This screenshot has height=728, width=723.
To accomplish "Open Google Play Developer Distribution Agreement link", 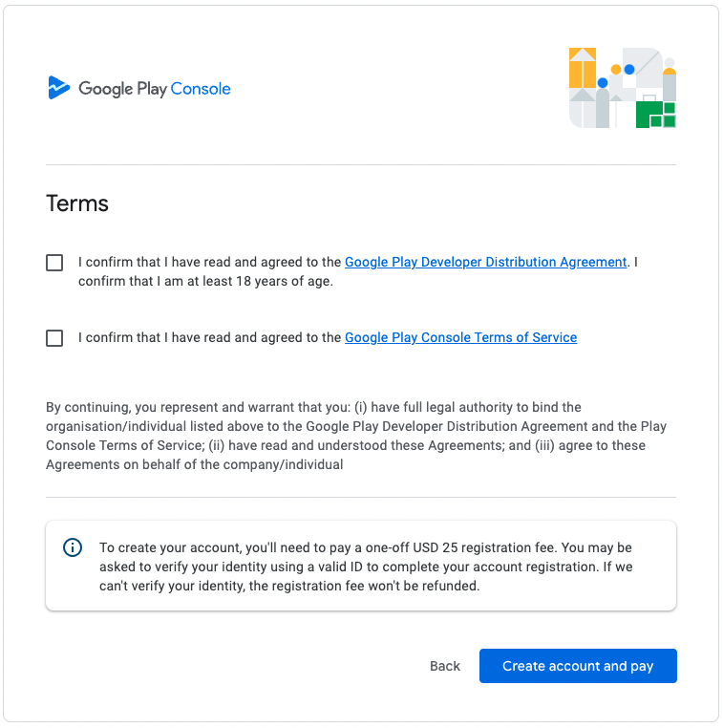I will (485, 262).
